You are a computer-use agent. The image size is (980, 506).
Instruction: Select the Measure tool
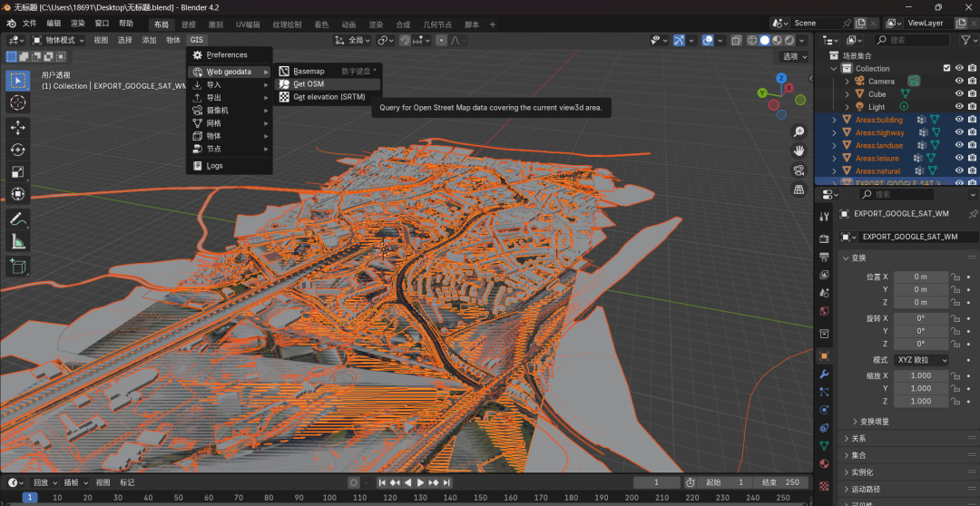point(17,241)
